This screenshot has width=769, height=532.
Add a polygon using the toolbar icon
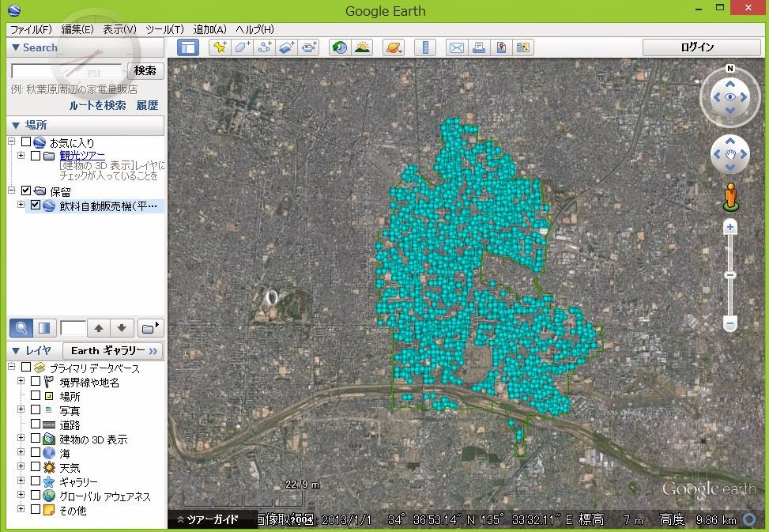[x=243, y=47]
